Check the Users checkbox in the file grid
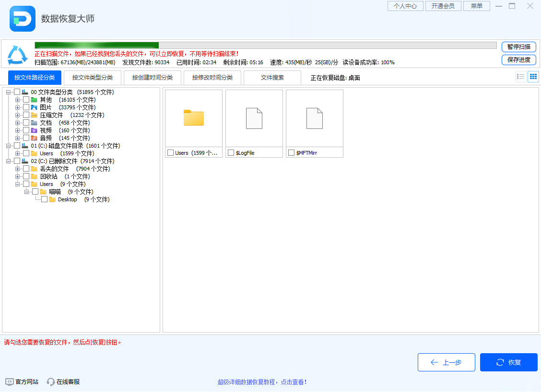The image size is (541, 392). click(x=170, y=152)
